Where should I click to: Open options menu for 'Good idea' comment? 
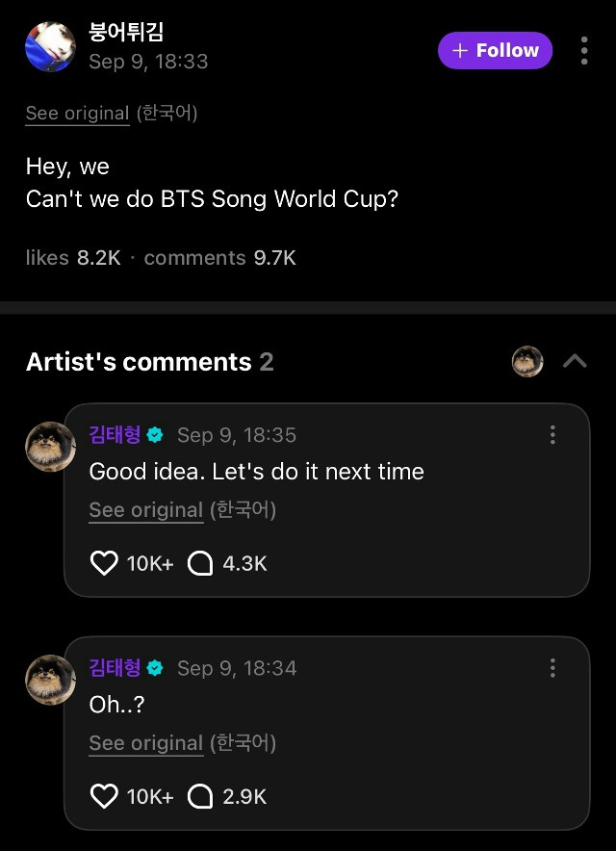pos(552,435)
